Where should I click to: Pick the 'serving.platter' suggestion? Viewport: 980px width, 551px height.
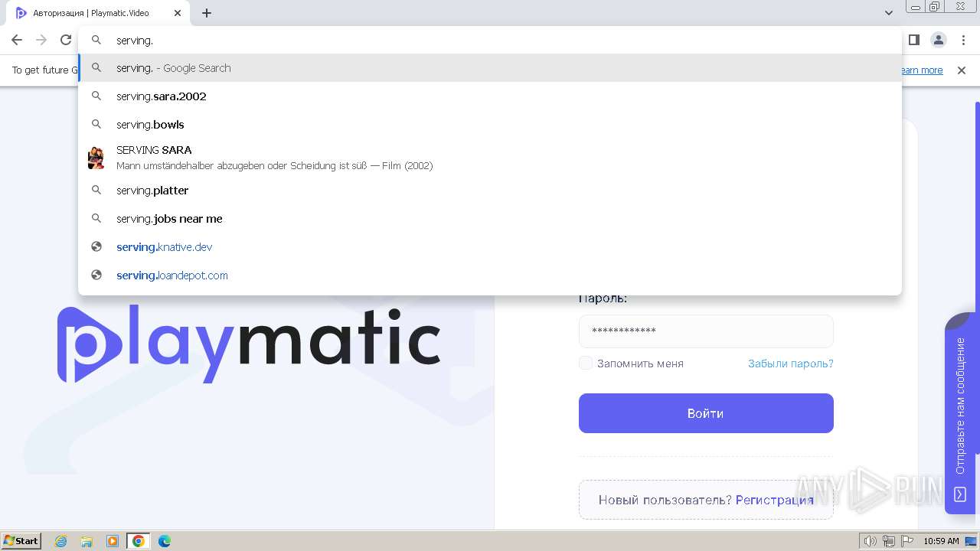pyautogui.click(x=490, y=191)
